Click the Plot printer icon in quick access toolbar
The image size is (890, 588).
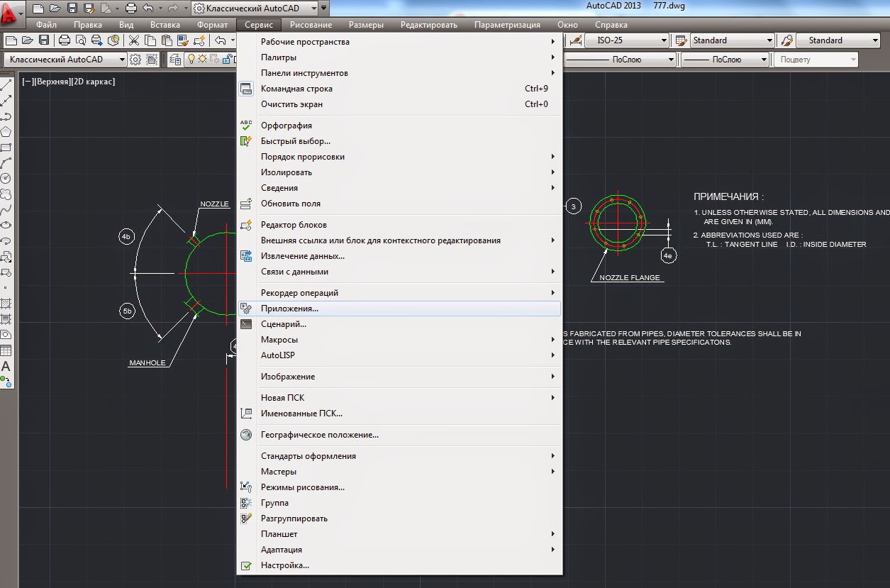[130, 9]
